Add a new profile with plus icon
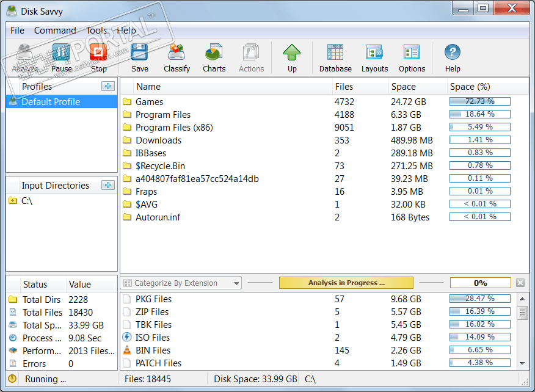Image resolution: width=535 pixels, height=392 pixels. click(x=108, y=86)
